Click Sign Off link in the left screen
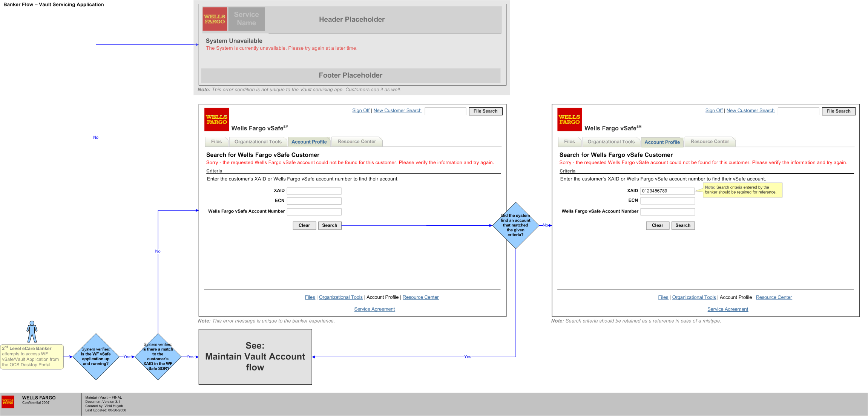Screen dimensions: 868x416 (361, 110)
